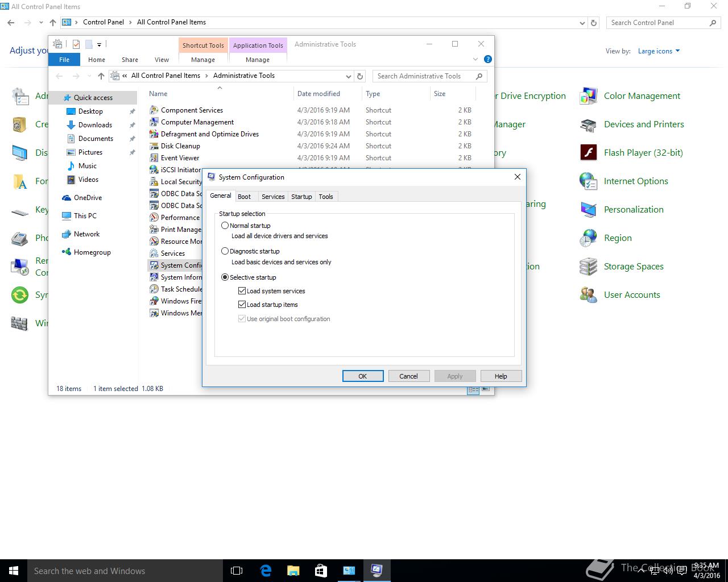Expand the Administrative Tools ribbon chevron

(475, 59)
